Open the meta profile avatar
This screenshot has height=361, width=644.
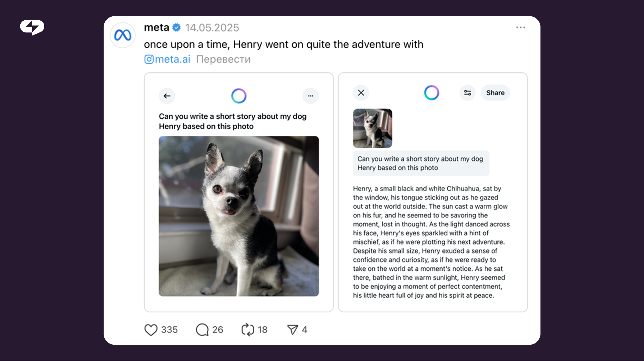123,35
